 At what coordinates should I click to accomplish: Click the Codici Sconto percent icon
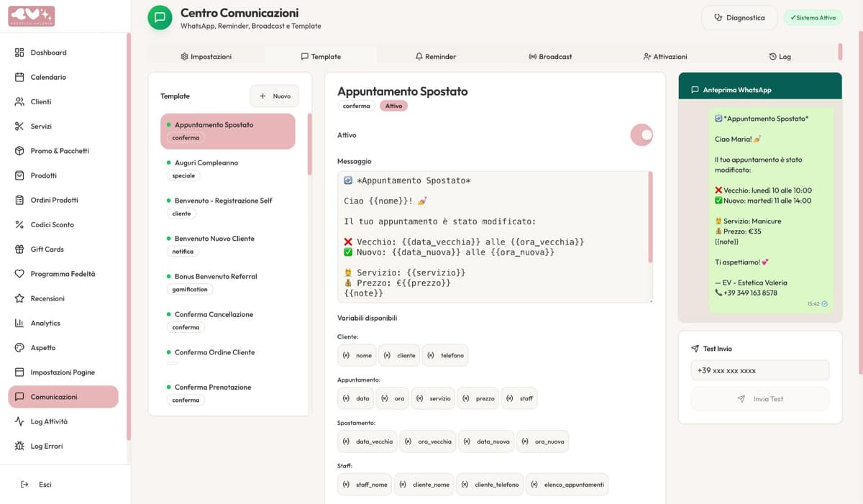coord(19,224)
